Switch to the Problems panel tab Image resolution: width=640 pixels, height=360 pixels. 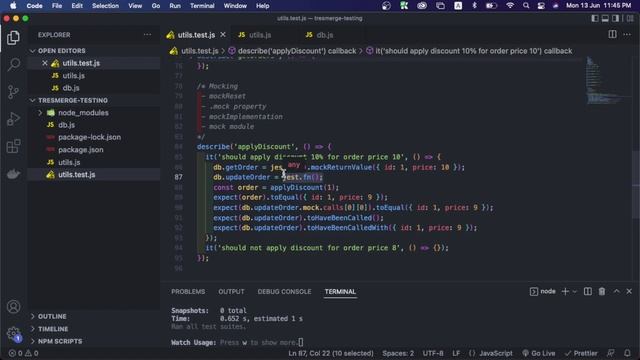click(188, 291)
